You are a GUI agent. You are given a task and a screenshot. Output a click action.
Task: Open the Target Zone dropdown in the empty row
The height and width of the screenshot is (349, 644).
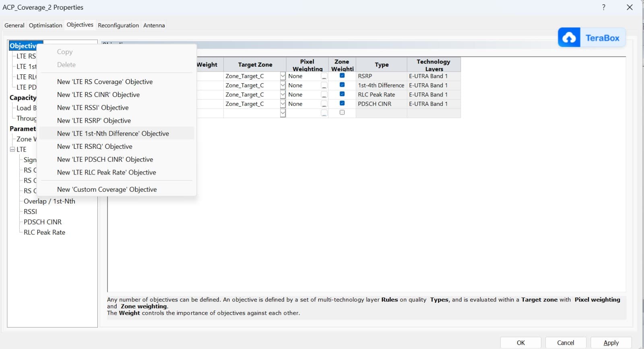pyautogui.click(x=283, y=113)
